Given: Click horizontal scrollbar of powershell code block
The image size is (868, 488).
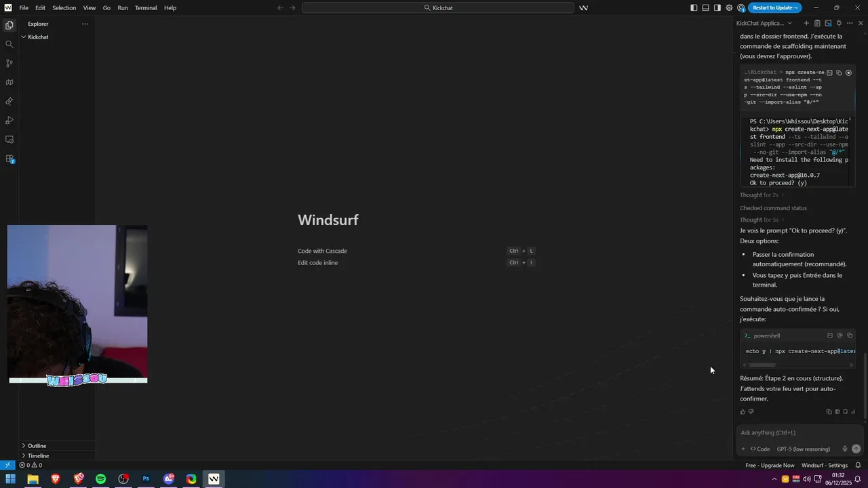Looking at the screenshot, I should tap(762, 365).
